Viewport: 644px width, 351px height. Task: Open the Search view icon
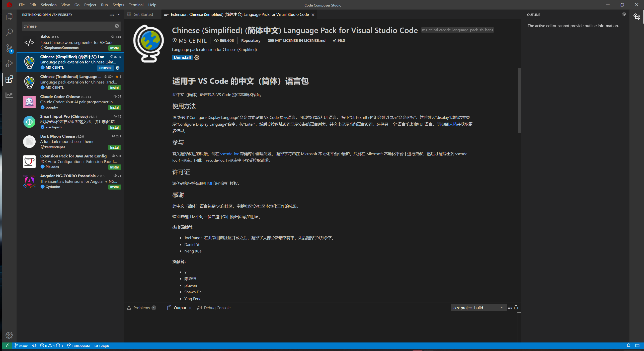9,32
